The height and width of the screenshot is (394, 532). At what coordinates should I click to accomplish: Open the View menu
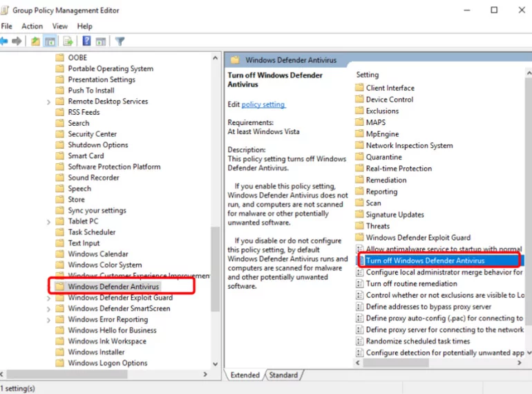point(59,26)
